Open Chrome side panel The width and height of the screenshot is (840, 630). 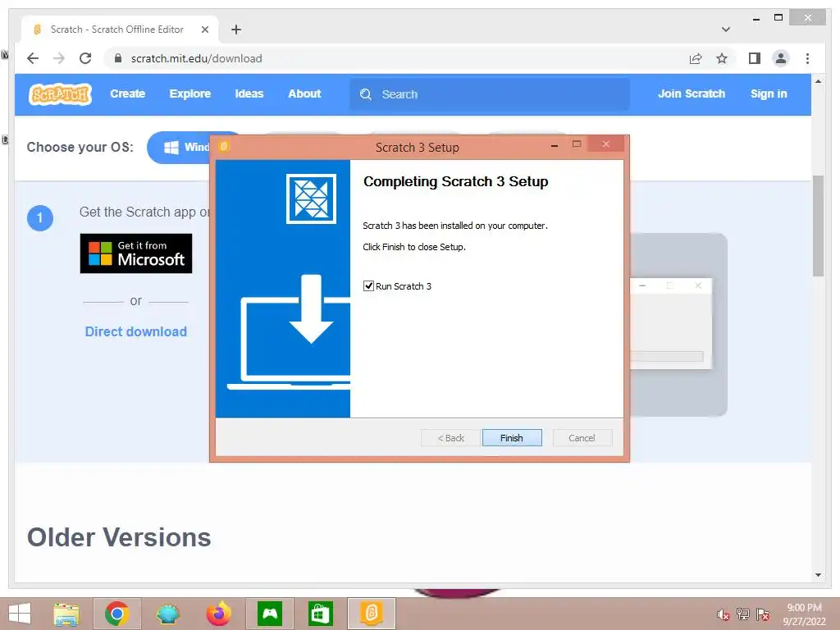point(755,58)
